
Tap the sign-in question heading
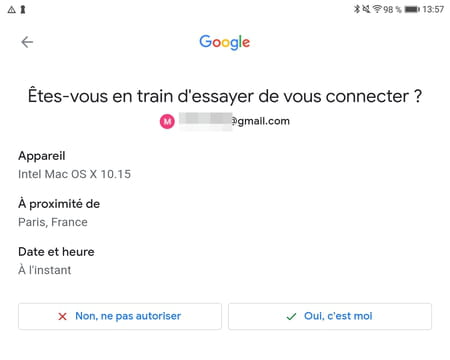(225, 96)
